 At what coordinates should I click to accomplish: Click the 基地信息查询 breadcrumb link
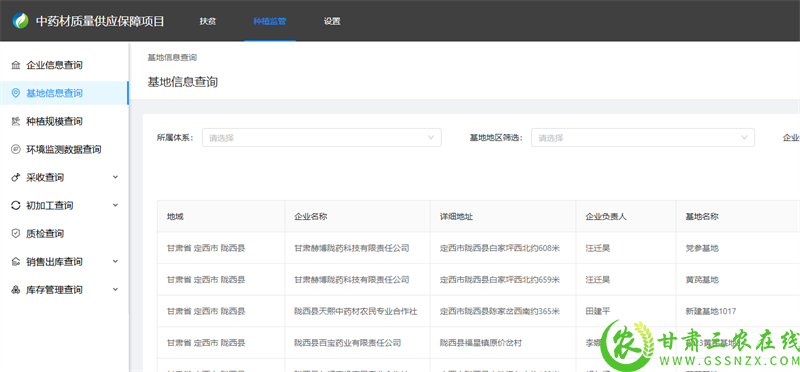[172, 58]
